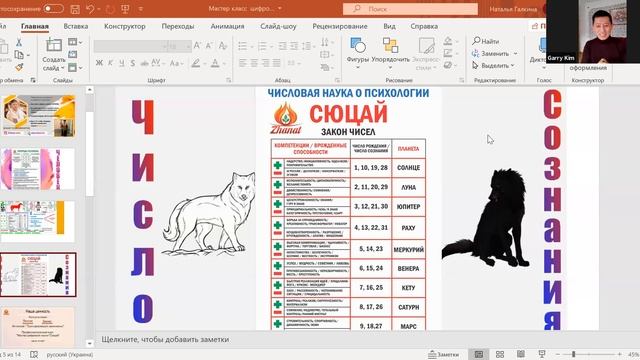This screenshot has width=640, height=360.
Task: Select the Наша ценность slide thumbnail
Action: coord(38,327)
